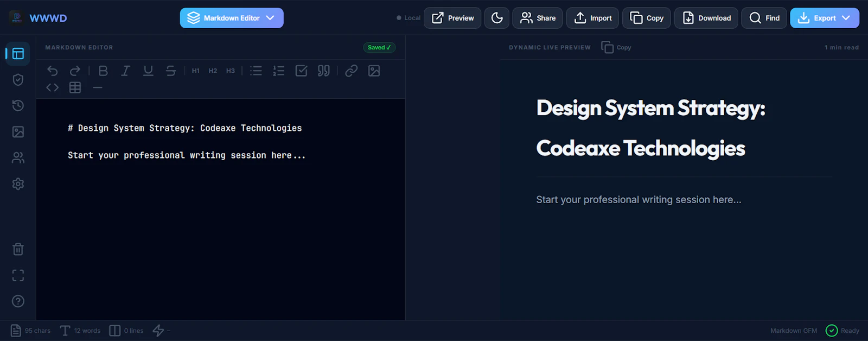Click the 'DYNAMIC LIVE PREVIEW' panel label
Image resolution: width=868 pixels, height=341 pixels.
[550, 48]
